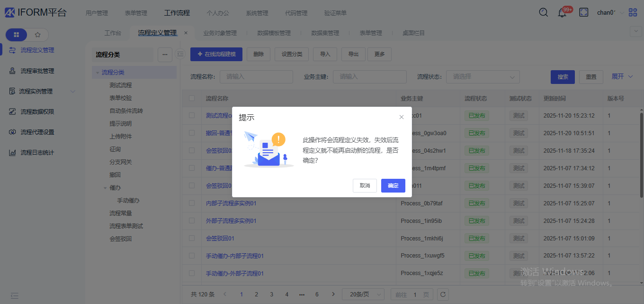
Task: Open the app grid icon at top right
Action: tap(633, 13)
